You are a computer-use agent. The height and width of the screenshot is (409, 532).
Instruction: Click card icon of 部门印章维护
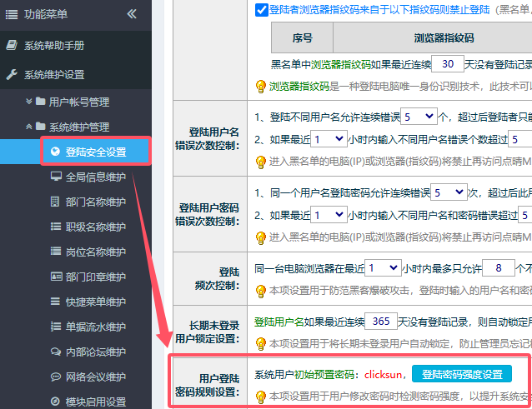pos(57,277)
